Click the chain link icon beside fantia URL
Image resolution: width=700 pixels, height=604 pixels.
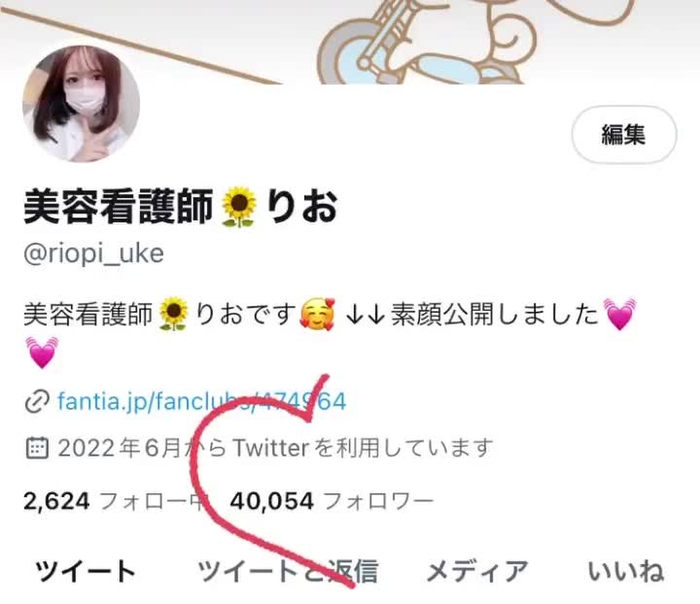point(37,401)
